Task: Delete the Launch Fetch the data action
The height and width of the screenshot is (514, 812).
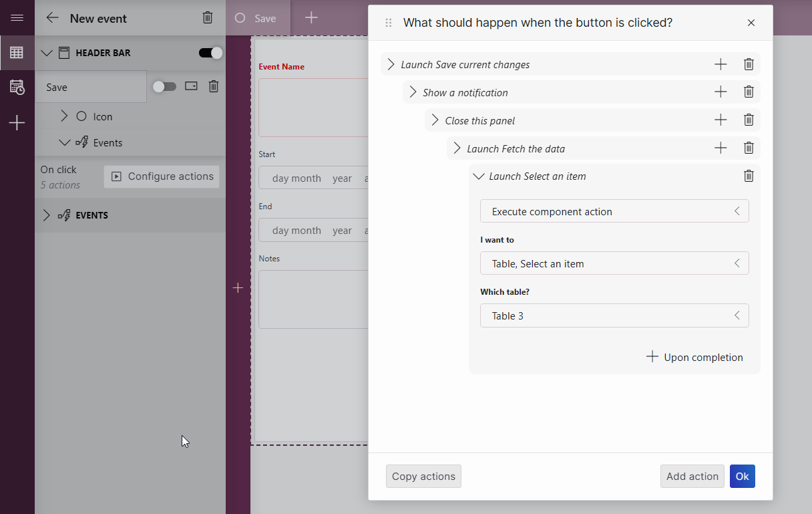Action: [748, 148]
